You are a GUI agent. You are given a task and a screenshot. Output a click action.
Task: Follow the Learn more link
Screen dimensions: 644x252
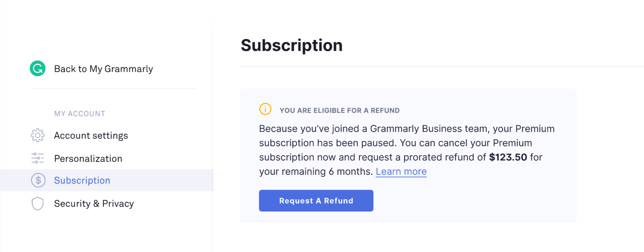401,171
